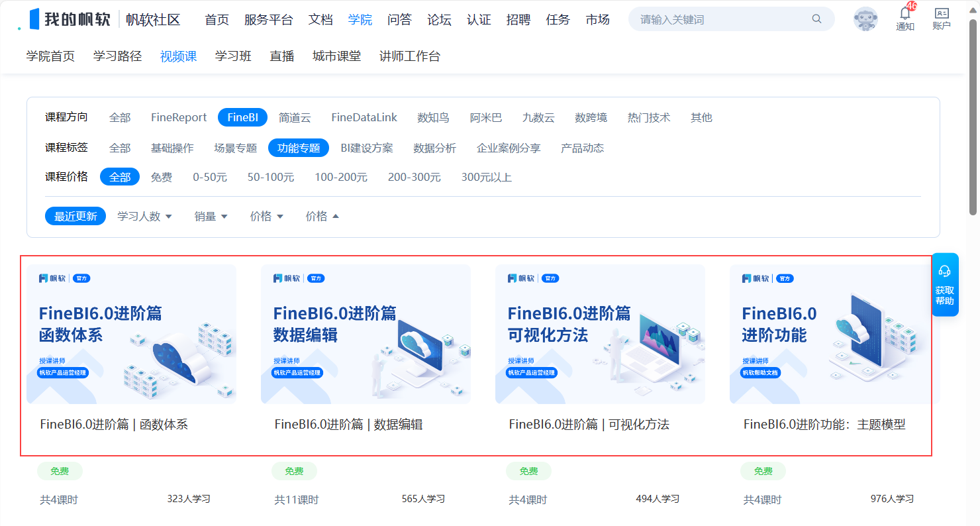Filter course direction by 其他
Screen dimensions: 980x526
pos(701,118)
